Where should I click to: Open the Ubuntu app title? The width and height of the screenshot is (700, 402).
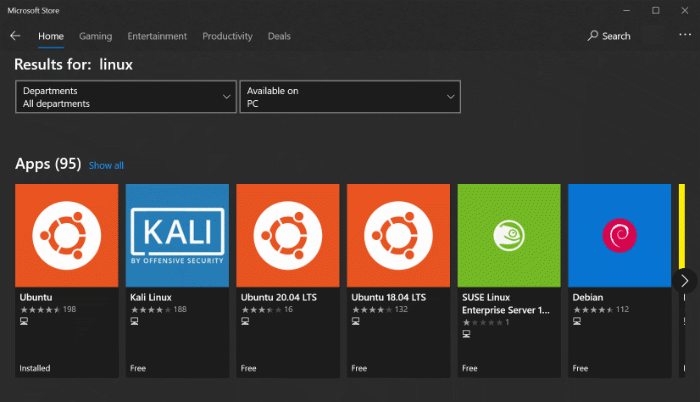coord(36,297)
